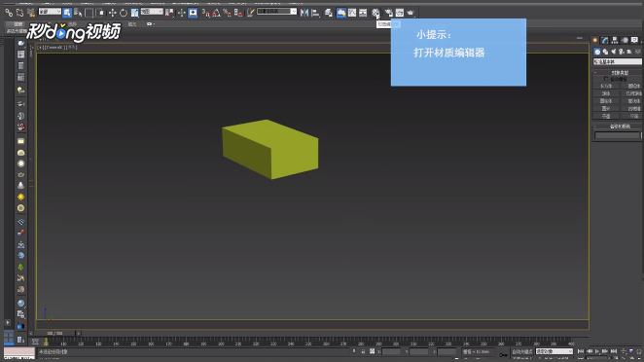Screen dimensions: 644x362
Task: Click the object name input field
Action: click(x=618, y=135)
